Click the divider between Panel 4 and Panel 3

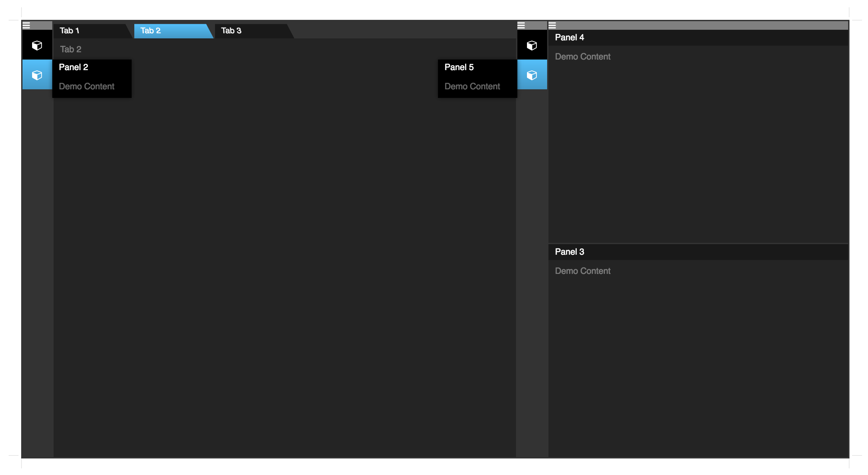pos(698,243)
